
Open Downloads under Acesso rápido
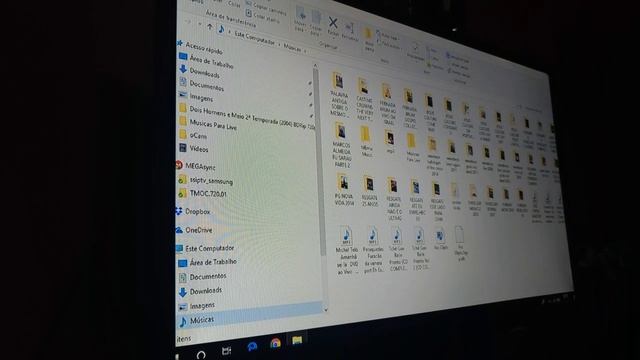(200, 72)
